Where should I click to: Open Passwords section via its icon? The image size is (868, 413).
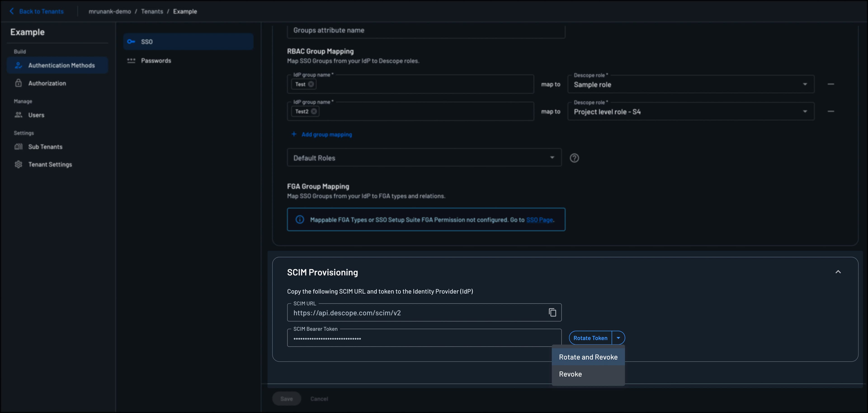coord(131,60)
